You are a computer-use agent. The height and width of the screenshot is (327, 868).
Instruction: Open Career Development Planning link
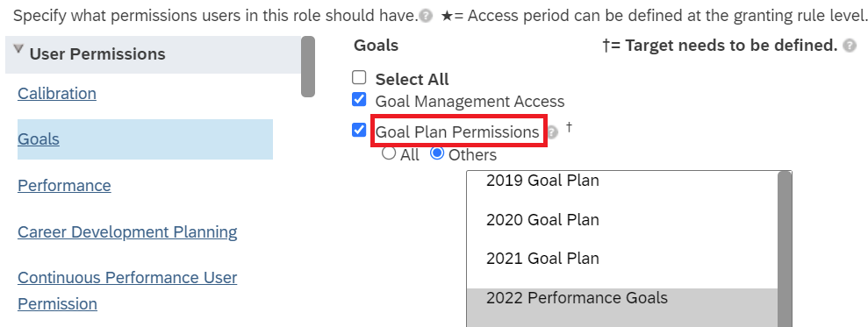(127, 231)
